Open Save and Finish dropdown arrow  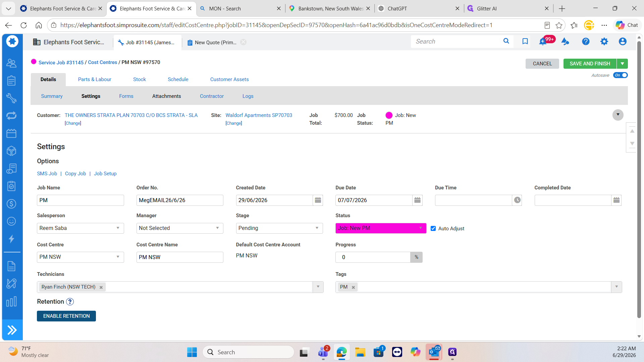coord(622,64)
